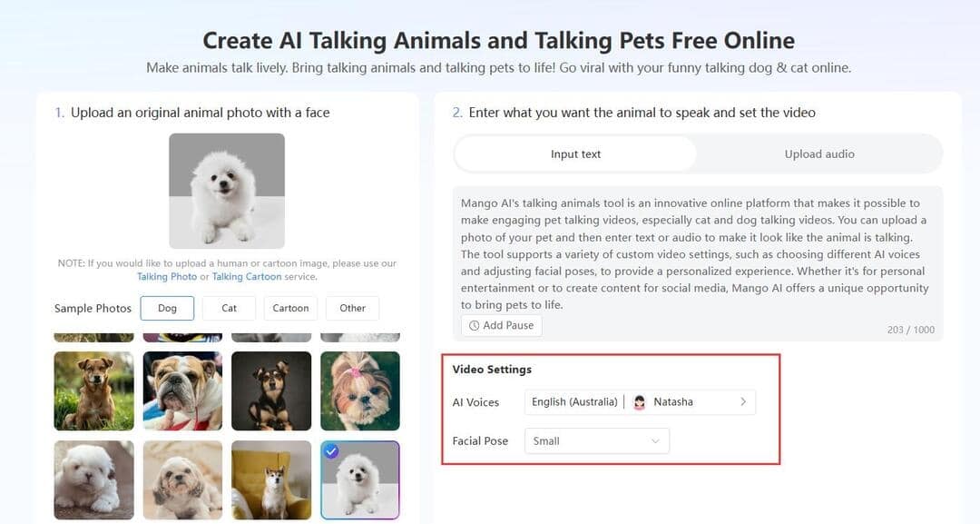The width and height of the screenshot is (980, 524).
Task: Switch to the Upload audio tab
Action: coord(818,154)
